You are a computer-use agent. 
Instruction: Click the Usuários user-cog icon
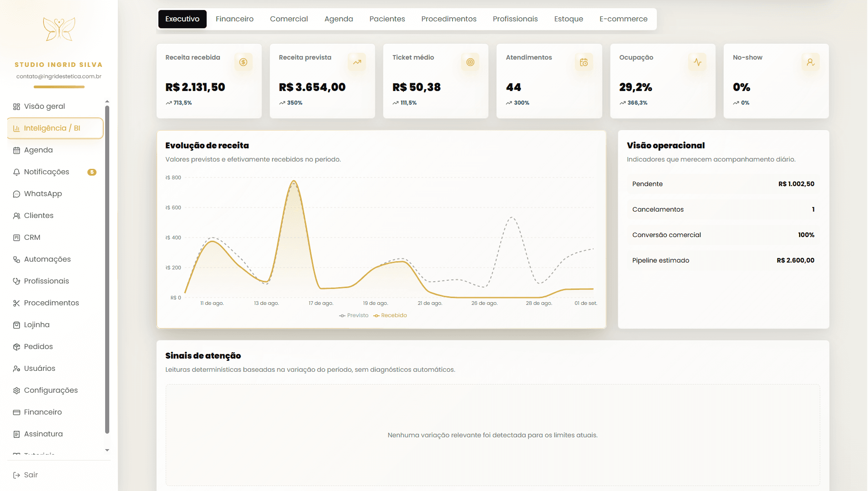coord(16,369)
